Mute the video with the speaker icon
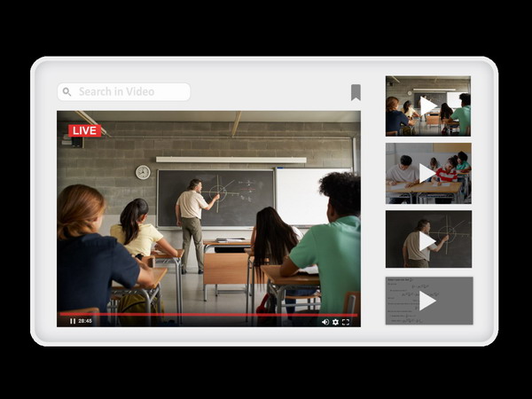 click(x=325, y=322)
